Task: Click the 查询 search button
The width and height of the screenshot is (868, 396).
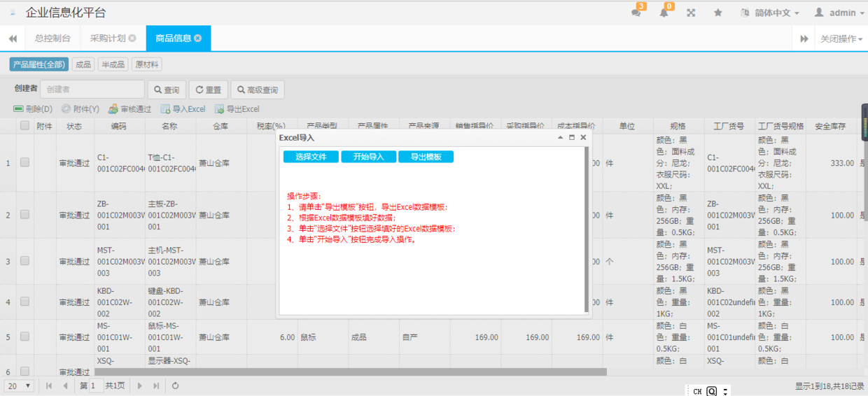Action: tap(166, 90)
